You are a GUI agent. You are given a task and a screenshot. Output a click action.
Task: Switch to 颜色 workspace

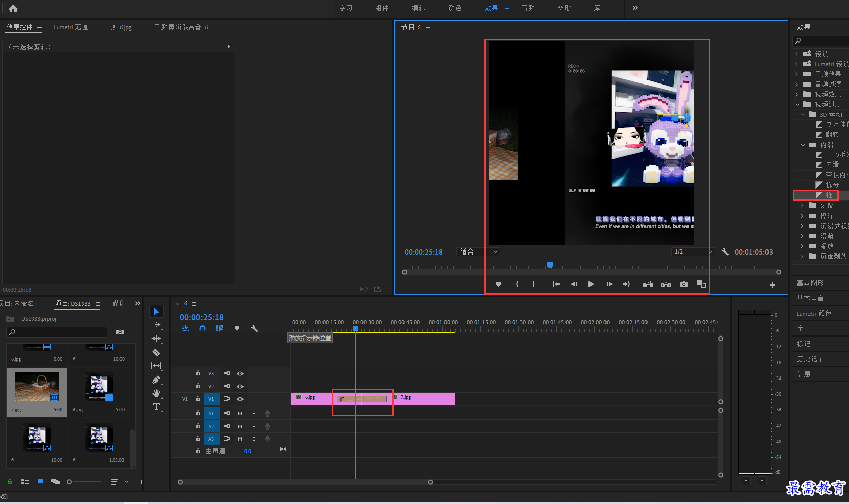tap(455, 8)
